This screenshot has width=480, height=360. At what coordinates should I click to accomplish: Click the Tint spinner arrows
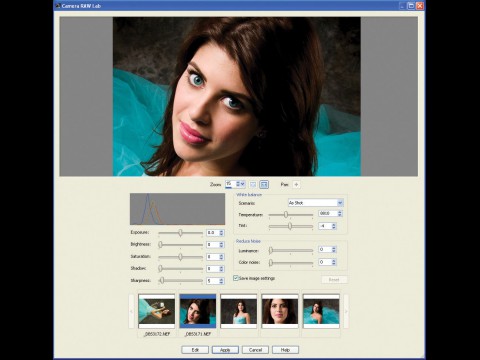334,226
